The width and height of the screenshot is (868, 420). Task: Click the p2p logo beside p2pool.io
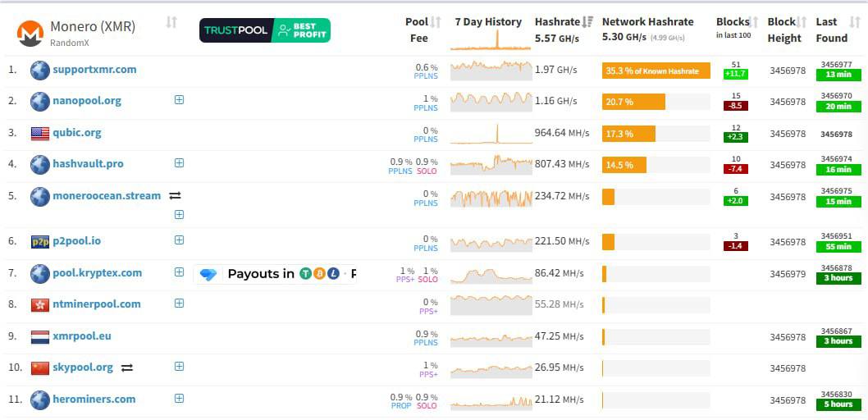40,241
